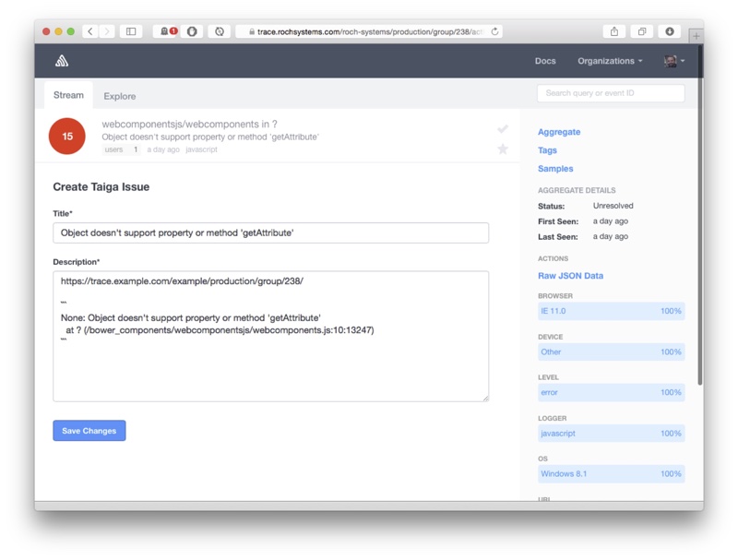Open the Samples link
The image size is (738, 560).
(x=555, y=169)
